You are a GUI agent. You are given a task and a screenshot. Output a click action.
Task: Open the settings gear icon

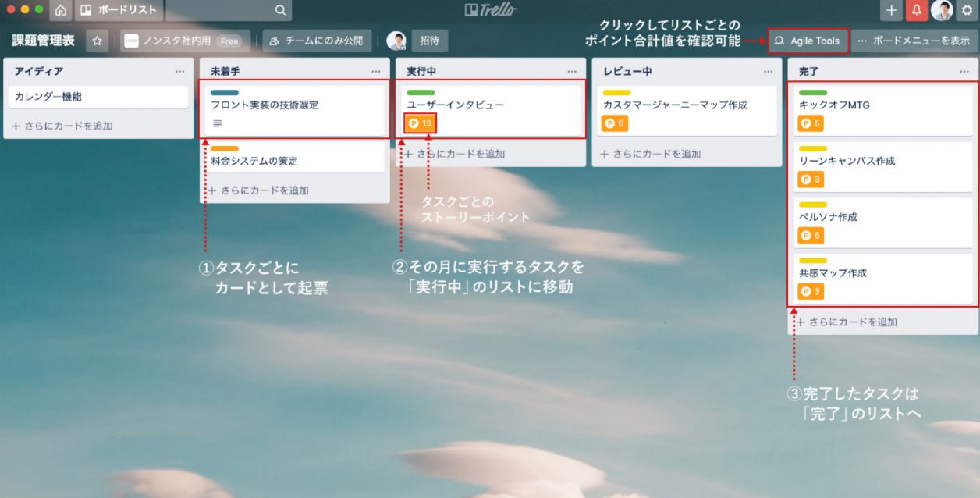968,10
